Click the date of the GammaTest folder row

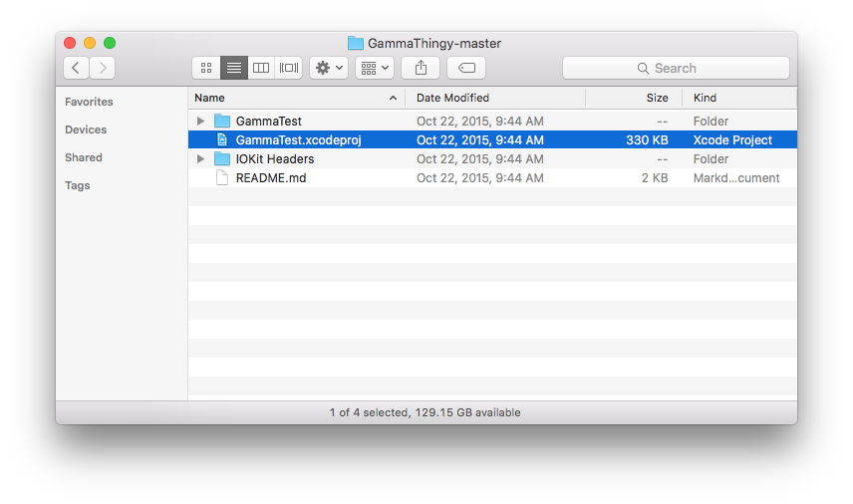pos(480,121)
